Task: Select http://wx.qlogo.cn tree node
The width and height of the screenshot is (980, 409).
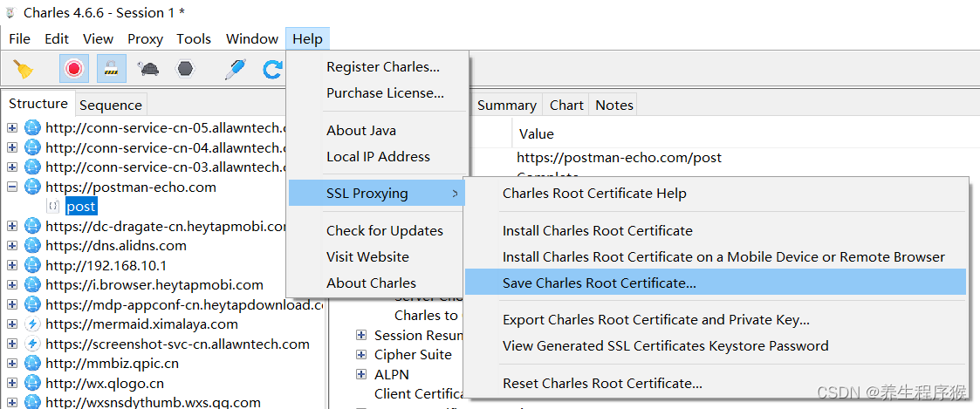Action: [105, 383]
